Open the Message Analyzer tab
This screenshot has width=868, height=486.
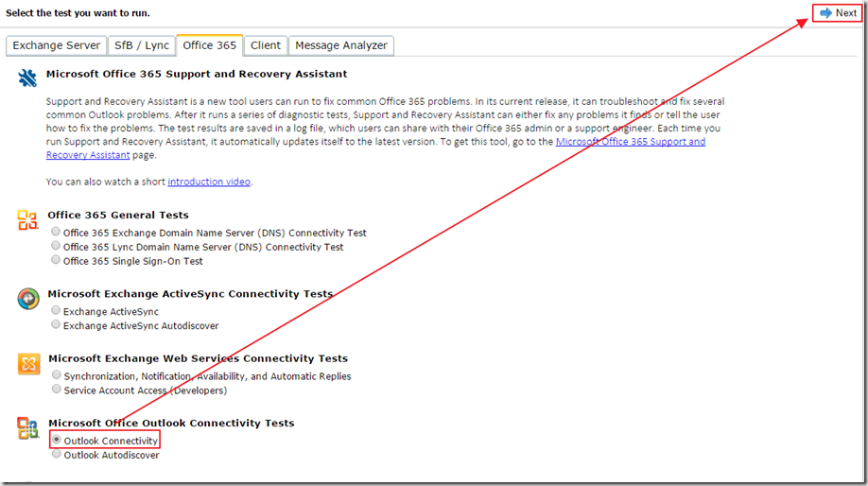(340, 45)
